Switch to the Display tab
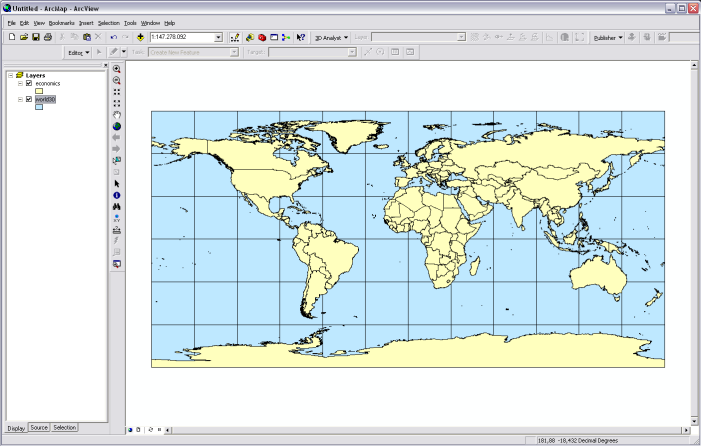 pyautogui.click(x=16, y=428)
